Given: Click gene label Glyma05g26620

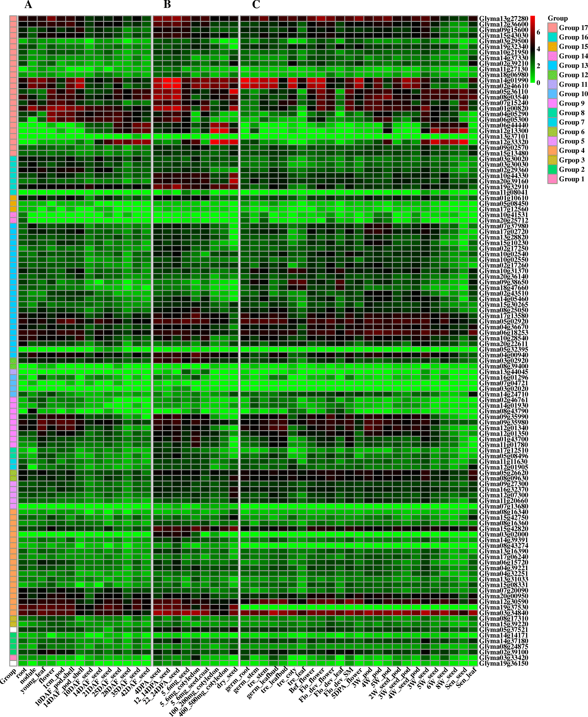Looking at the screenshot, I should click(504, 473).
